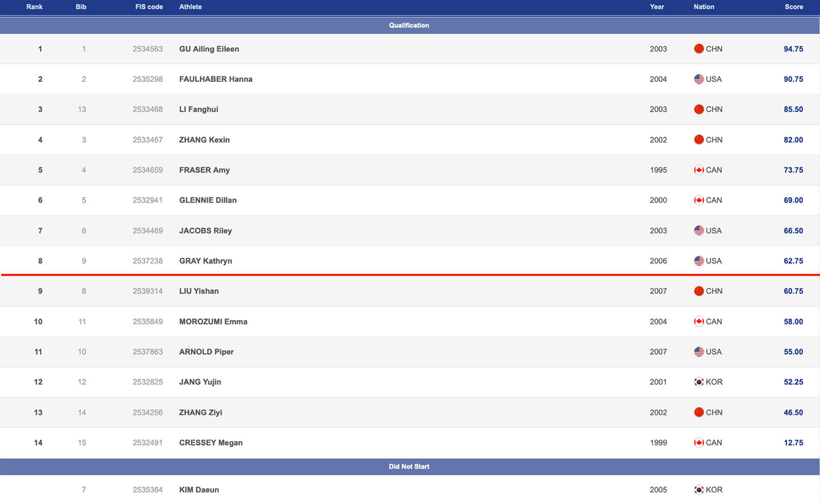Select the Rank column header
The width and height of the screenshot is (820, 504).
pos(34,7)
